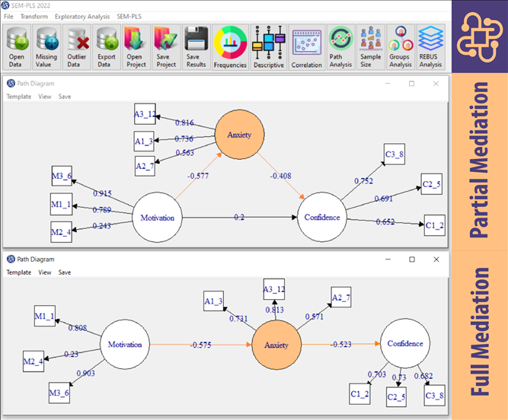The height and width of the screenshot is (420, 508).
Task: Click the Open Data toolbar icon
Action: click(x=16, y=47)
